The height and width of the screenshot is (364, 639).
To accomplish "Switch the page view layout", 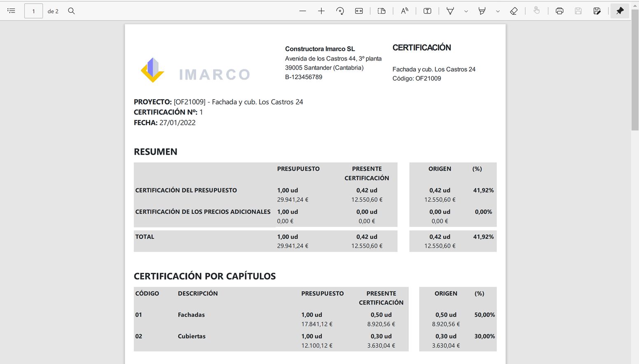I will pyautogui.click(x=382, y=11).
